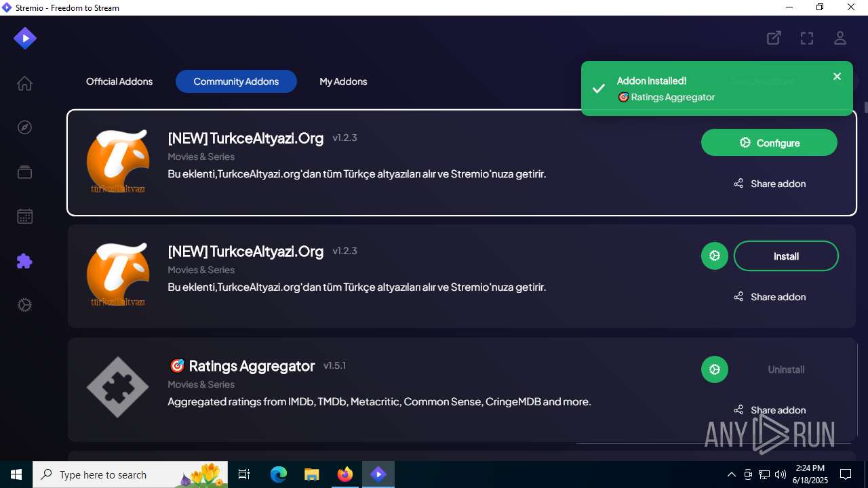This screenshot has width=868, height=488.
Task: Open Task View on the taskbar
Action: pos(244,474)
